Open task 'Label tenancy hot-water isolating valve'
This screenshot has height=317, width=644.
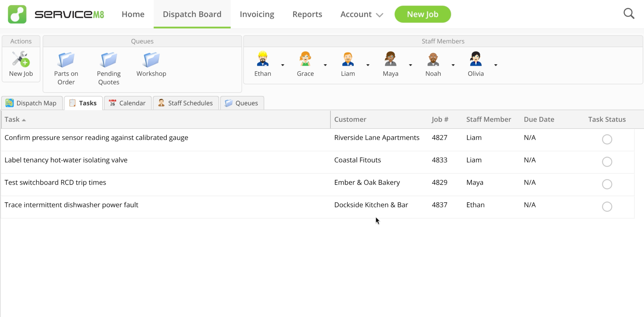coord(66,160)
